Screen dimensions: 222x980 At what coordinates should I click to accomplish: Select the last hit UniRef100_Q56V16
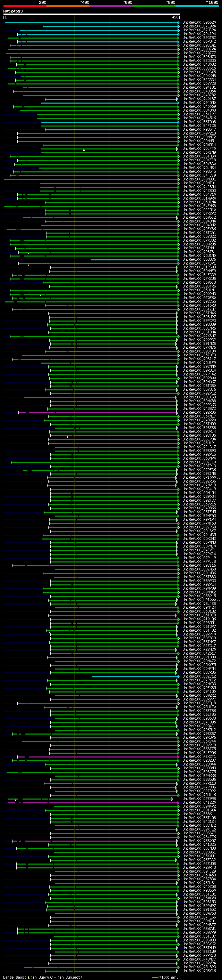[x=199, y=971]
